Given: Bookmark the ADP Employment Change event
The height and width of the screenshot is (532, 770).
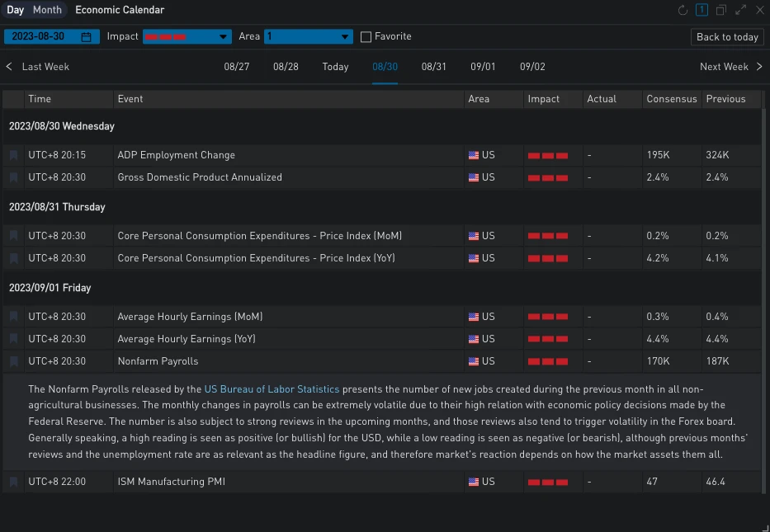Looking at the screenshot, I should pos(13,155).
